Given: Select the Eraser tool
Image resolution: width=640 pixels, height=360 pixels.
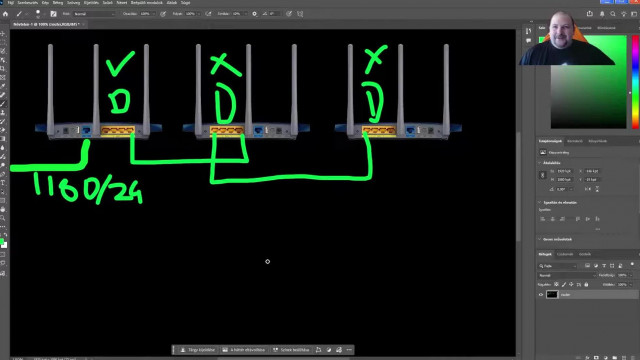Looking at the screenshot, I should 3,130.
